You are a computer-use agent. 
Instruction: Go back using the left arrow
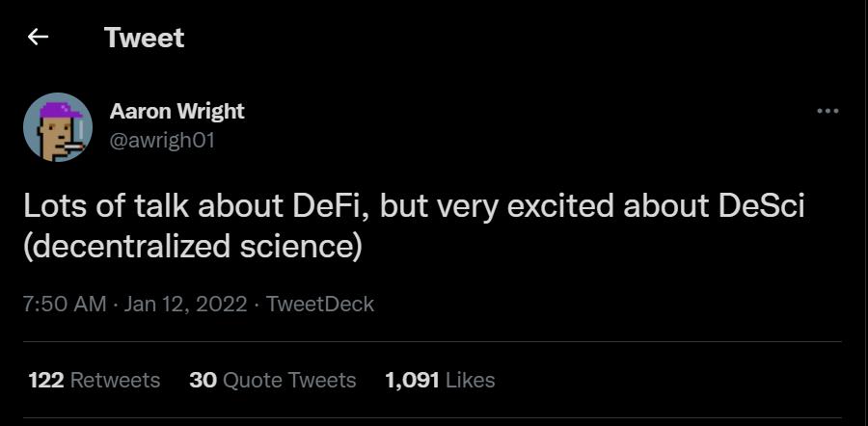[x=38, y=38]
